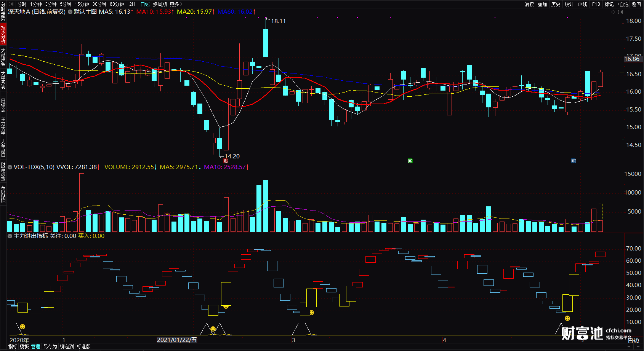Screen dimensions: 644x351
Task: Click the red MA10: 15.93 indicator label
Action: click(155, 12)
